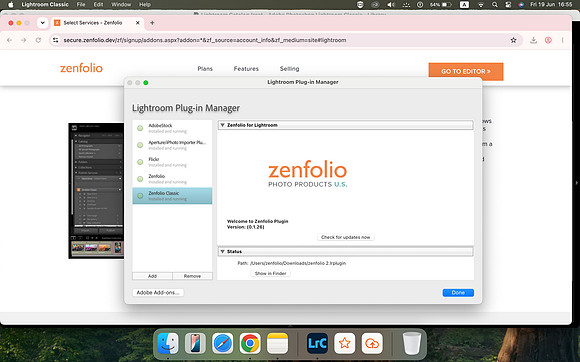
Task: Open Selling link on Zenfolio page
Action: 289,69
